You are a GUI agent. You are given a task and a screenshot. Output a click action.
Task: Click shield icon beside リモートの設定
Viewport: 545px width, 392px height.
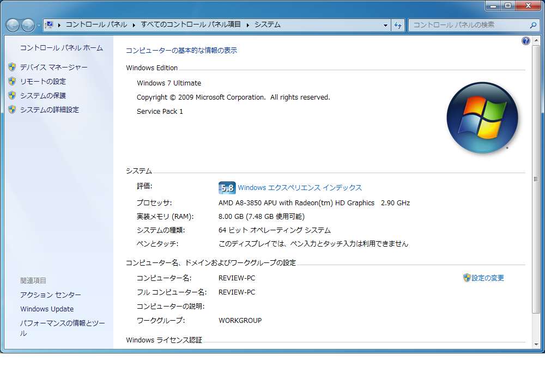(x=12, y=81)
